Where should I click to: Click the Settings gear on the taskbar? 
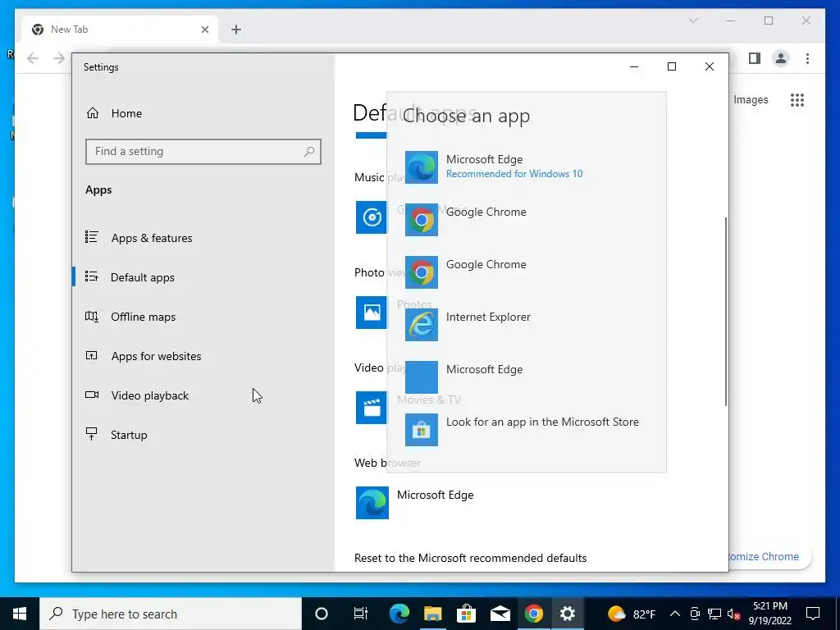568,614
